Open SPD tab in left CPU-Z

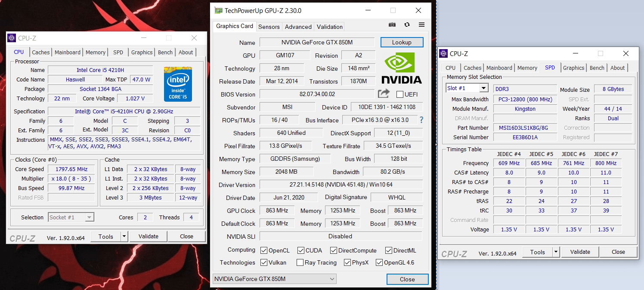118,52
